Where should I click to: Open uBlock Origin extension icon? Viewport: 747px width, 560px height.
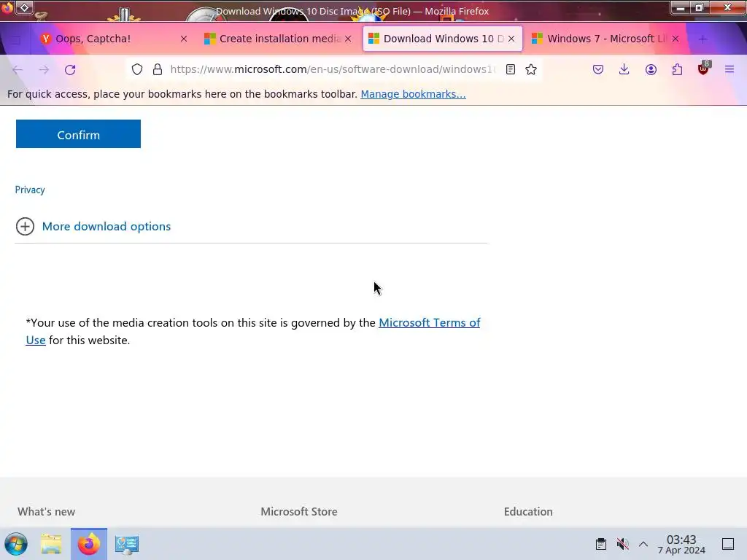[x=703, y=69]
